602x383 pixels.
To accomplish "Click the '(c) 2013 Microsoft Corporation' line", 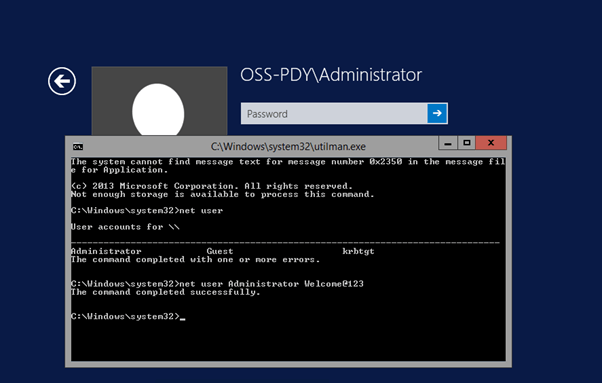I will tap(212, 186).
